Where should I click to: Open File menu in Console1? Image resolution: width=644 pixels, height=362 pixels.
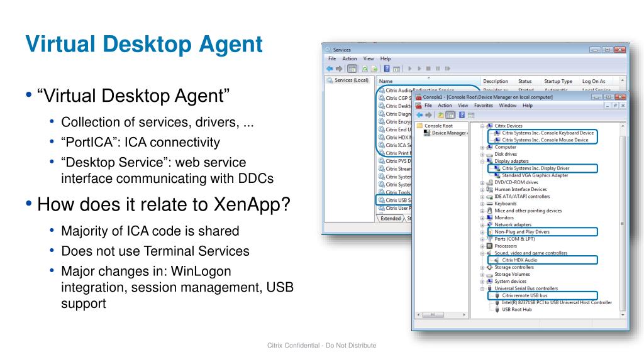click(x=428, y=106)
